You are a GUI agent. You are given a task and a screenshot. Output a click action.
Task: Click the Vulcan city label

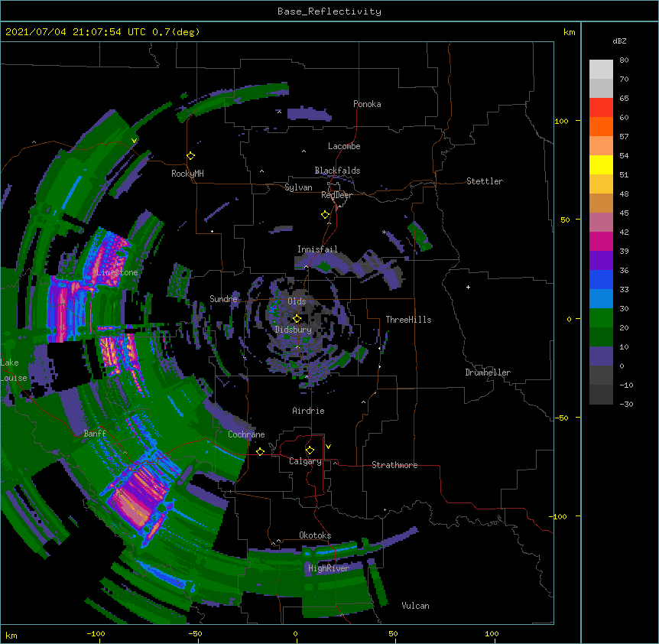point(415,606)
